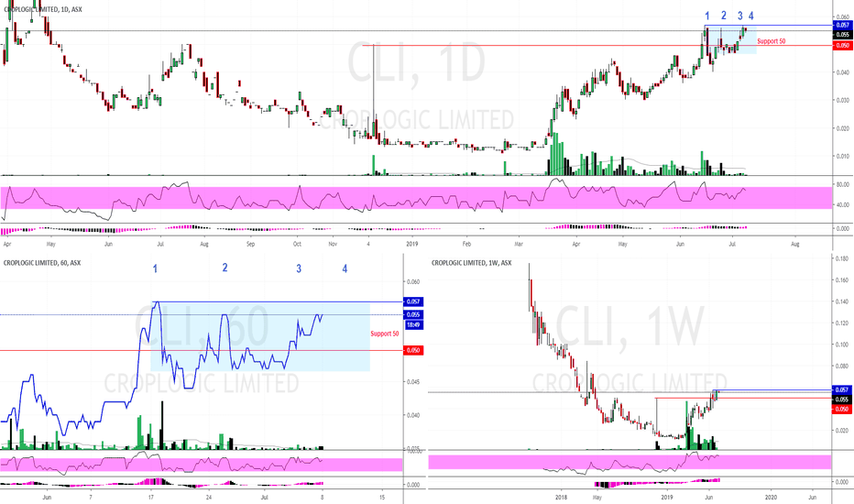Screen dimensions: 854x504
Task: Select the blue 0.055 price label on 60-minute chart
Action: click(x=413, y=314)
